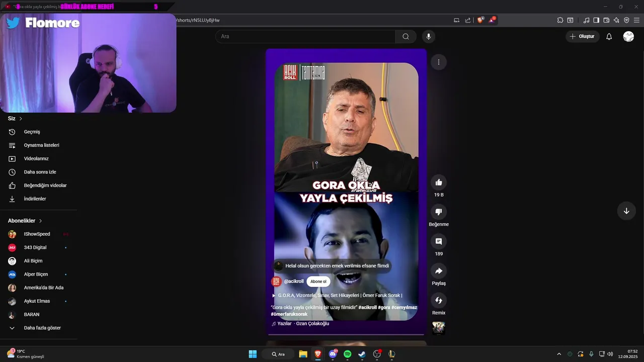The image size is (644, 362).
Task: Click the search magnifier button
Action: [406, 36]
